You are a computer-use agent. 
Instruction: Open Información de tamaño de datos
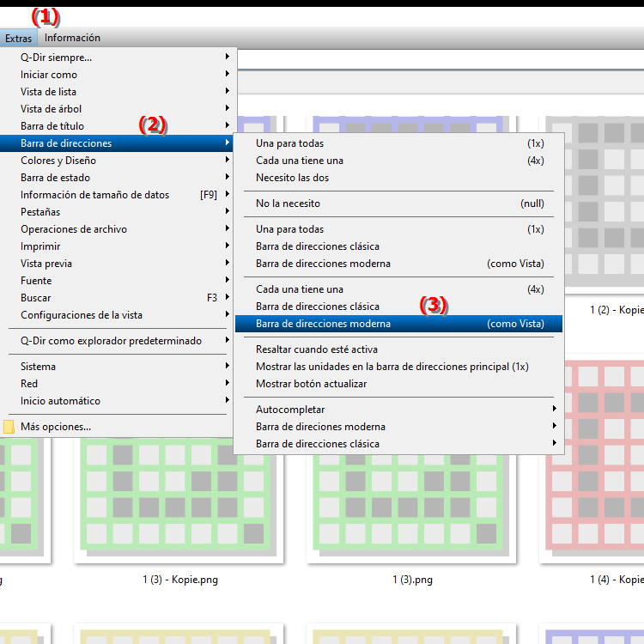(118, 195)
